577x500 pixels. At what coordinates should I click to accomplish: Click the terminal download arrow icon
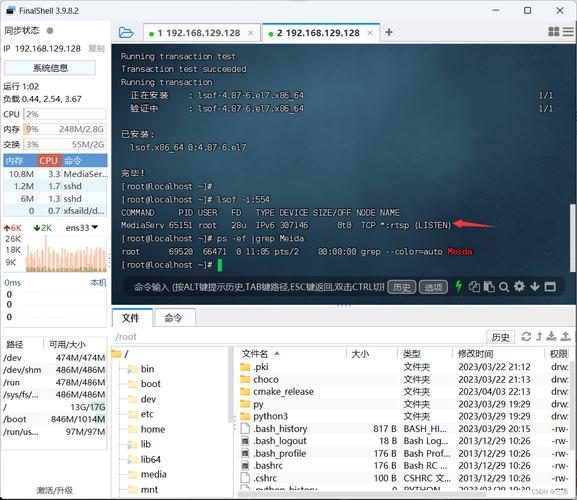click(x=535, y=287)
